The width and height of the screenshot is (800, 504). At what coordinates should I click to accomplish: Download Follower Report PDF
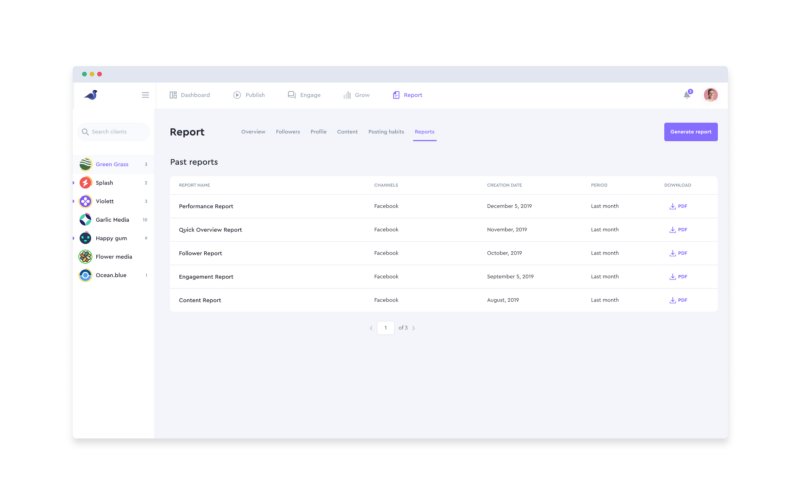[x=678, y=253]
